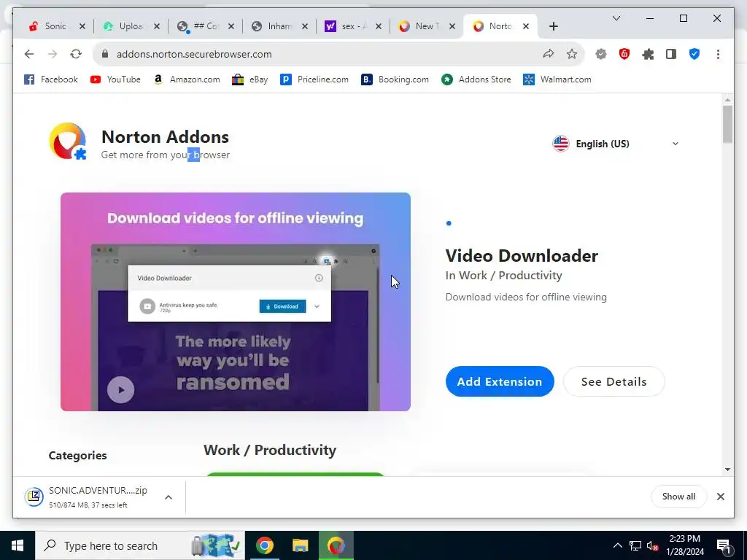
Task: Close the Upload tab
Action: point(158,27)
